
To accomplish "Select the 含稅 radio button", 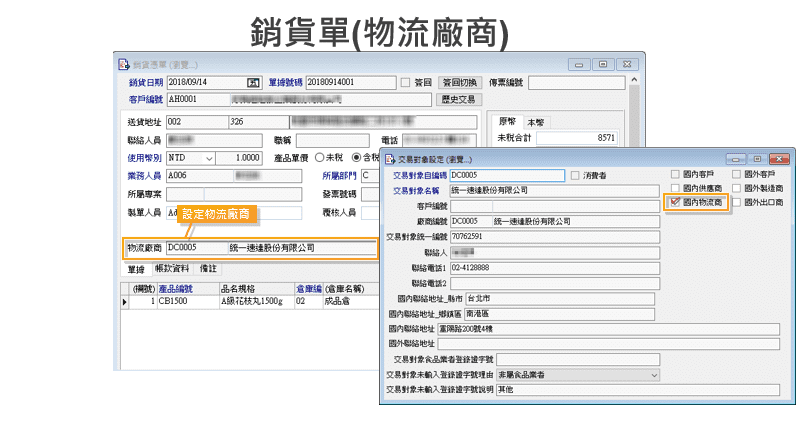I will click(x=356, y=157).
